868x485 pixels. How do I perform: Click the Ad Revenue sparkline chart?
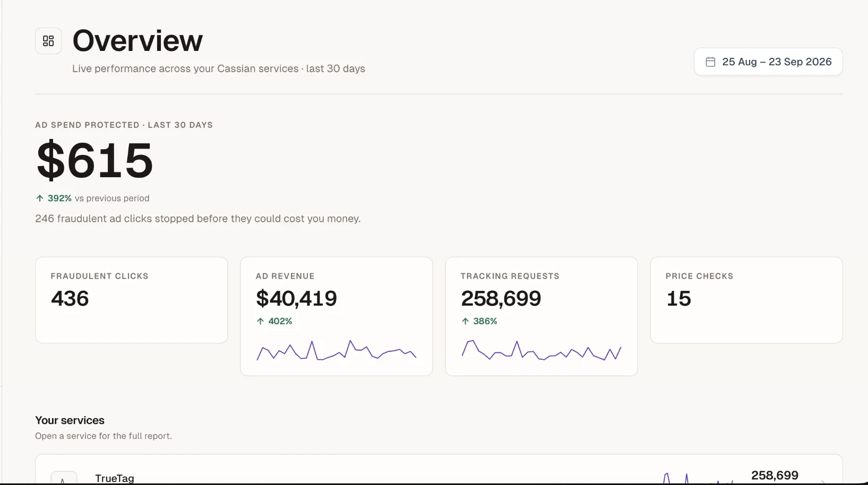coord(337,350)
